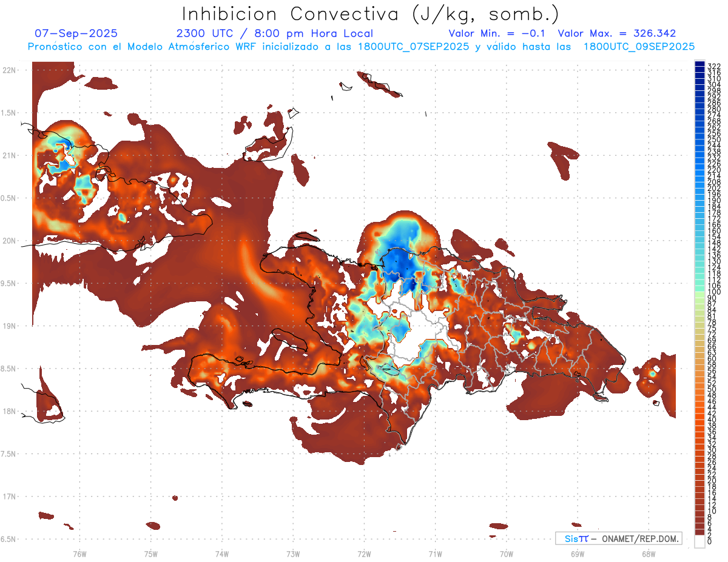Image resolution: width=728 pixels, height=562 pixels.
Task: Click the 72W longitude axis label
Action: pyautogui.click(x=364, y=554)
